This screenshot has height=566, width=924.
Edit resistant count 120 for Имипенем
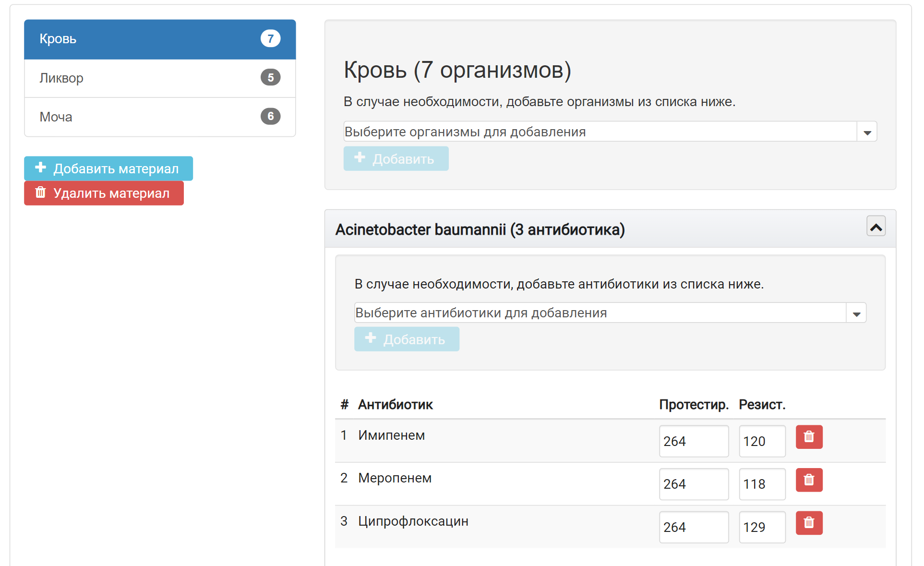click(x=762, y=441)
